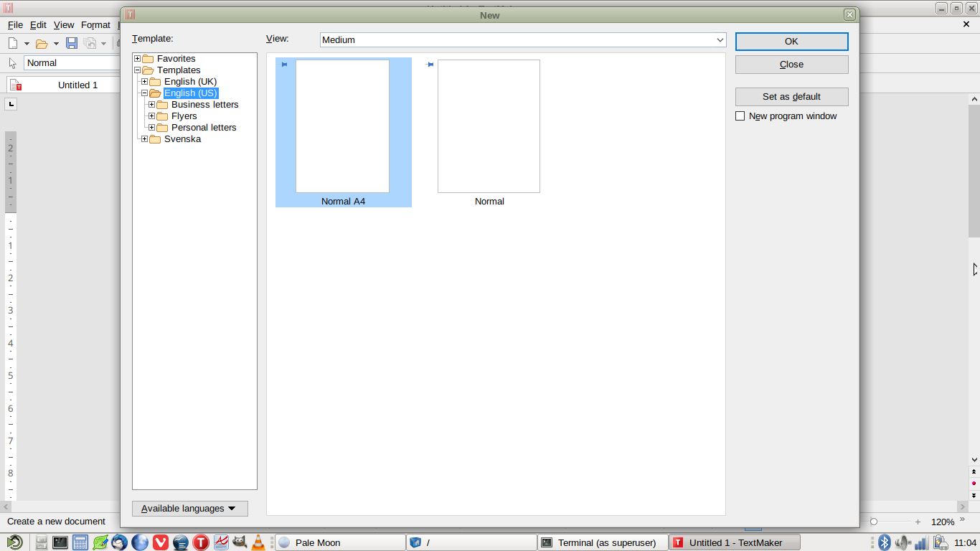
Task: Click the pin icon on Normal template
Action: (430, 65)
